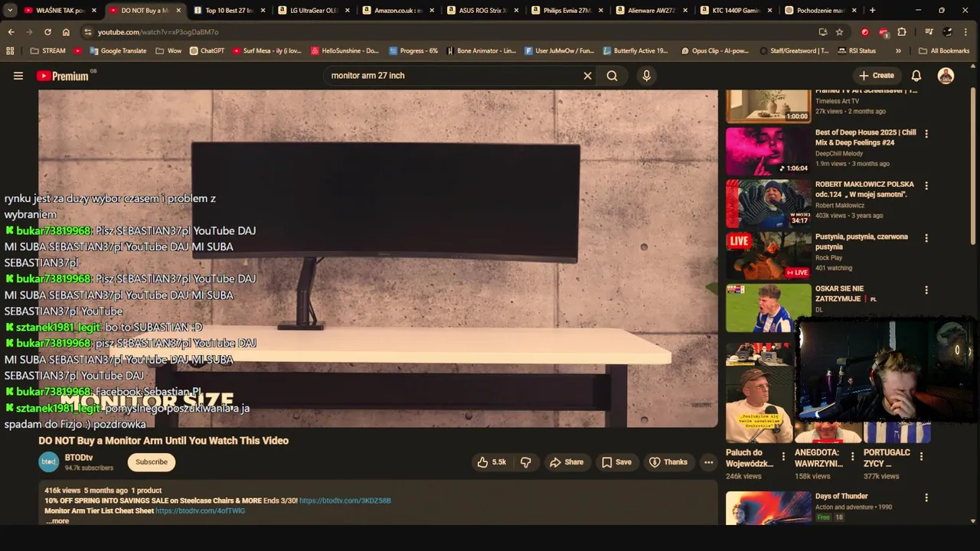Open the live Pustynia czerwona pustynia thumbnail
980x551 pixels.
coord(768,255)
